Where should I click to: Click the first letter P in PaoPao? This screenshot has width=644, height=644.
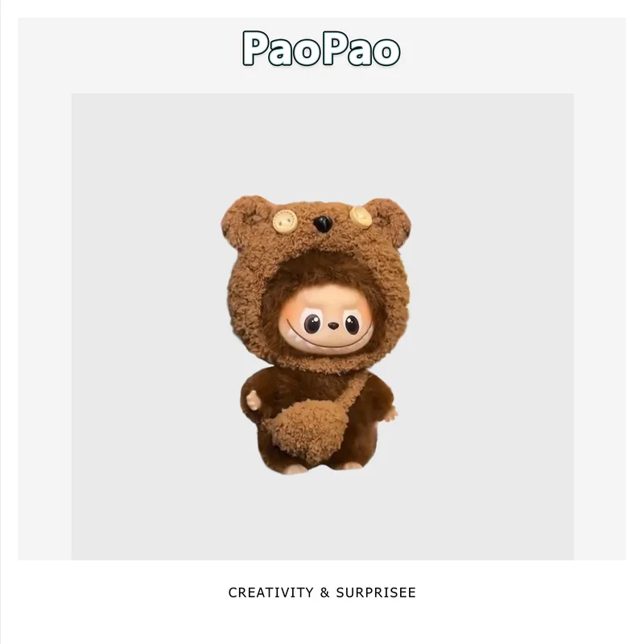point(254,48)
